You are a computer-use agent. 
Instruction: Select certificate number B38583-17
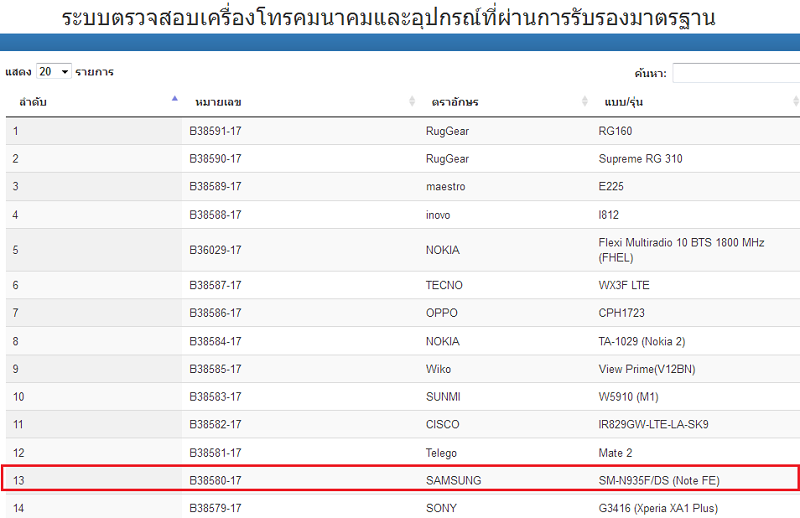(x=215, y=397)
